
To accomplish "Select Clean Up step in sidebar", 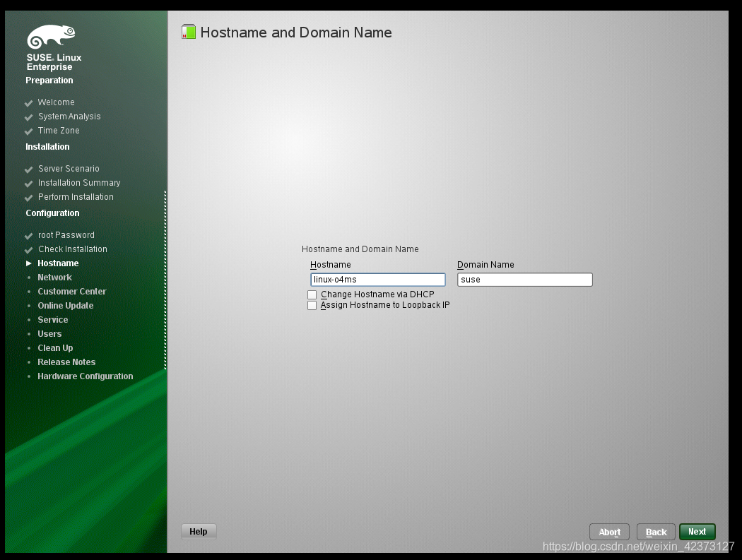I will tap(55, 348).
